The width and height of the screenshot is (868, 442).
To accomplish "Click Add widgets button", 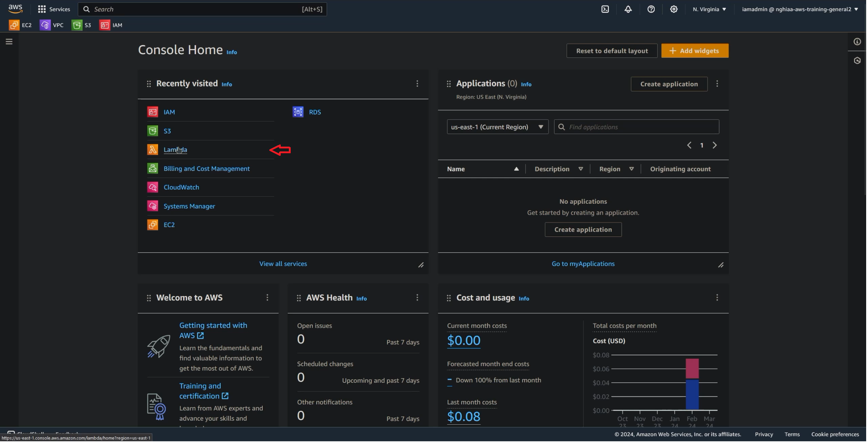I will 695,51.
